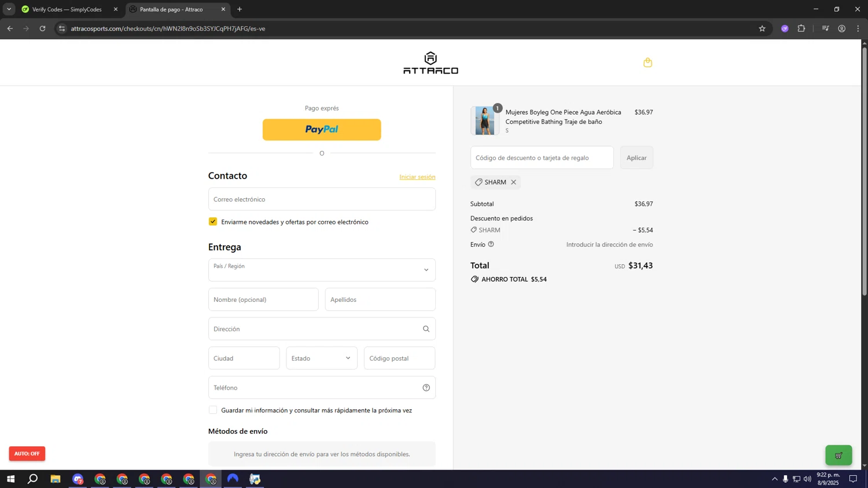Open the purple SimplyCodes extension icon
Viewport: 868px width, 488px height.
(785, 28)
